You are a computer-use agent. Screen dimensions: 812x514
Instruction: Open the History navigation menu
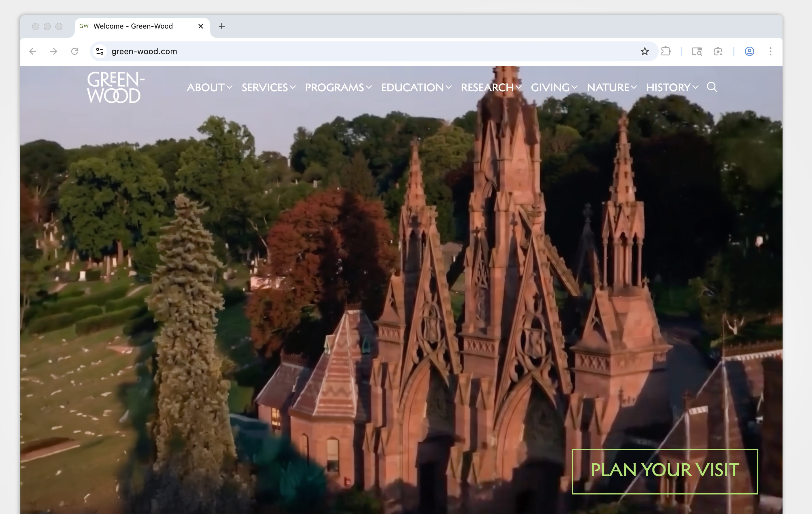tap(672, 88)
